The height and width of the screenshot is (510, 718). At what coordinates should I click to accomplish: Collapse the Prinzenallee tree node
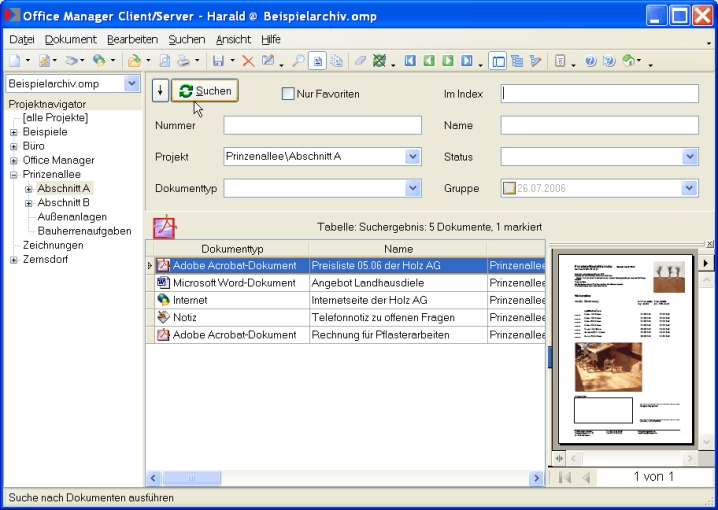(x=14, y=174)
